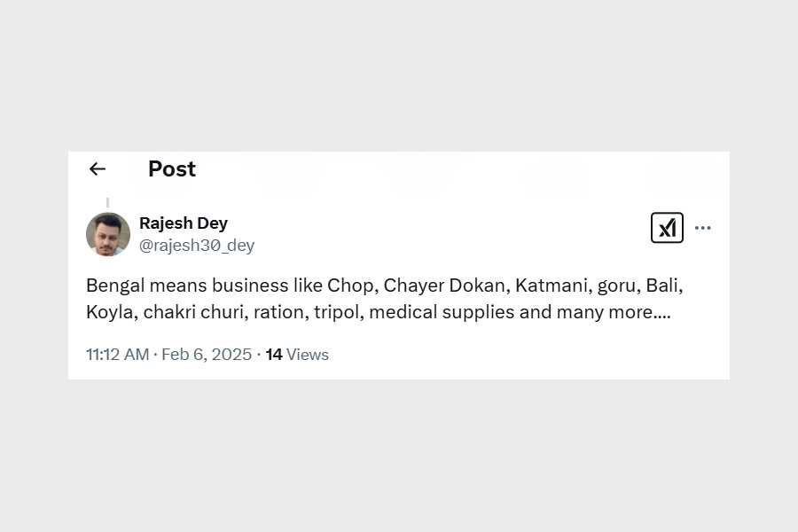798x532 pixels.
Task: Click the word "ration" in the post
Action: pos(279,312)
